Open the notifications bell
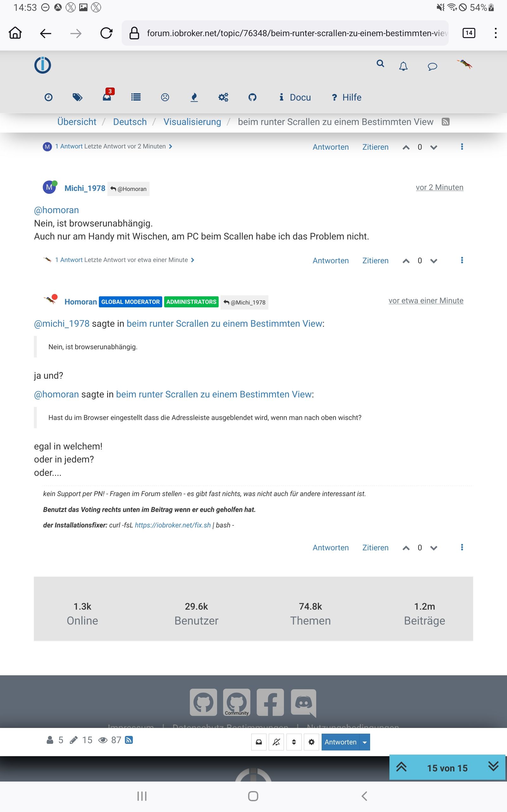Viewport: 507px width, 812px height. point(403,66)
